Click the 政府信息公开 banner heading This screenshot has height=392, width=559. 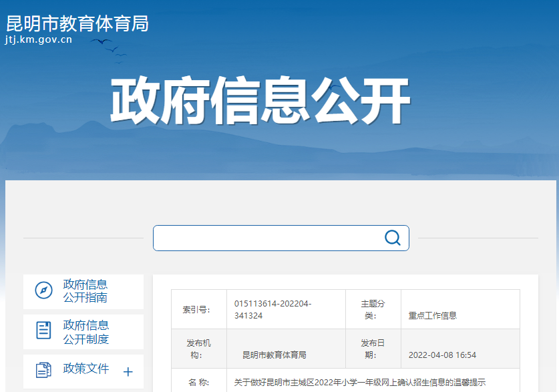[x=260, y=102]
